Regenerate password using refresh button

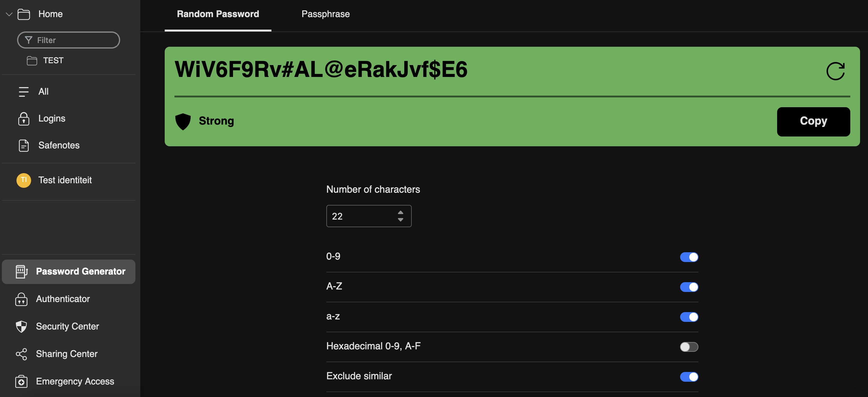(836, 70)
